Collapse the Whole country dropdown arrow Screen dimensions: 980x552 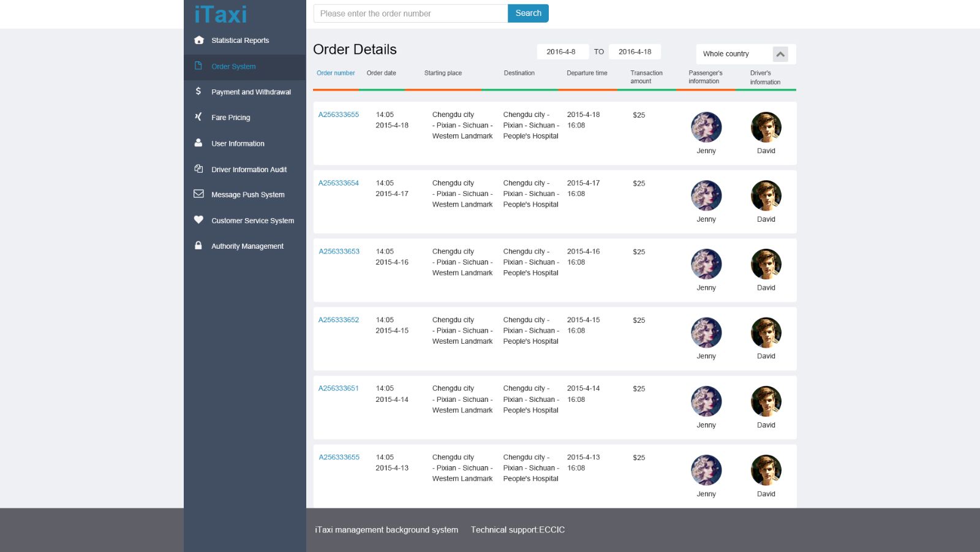pyautogui.click(x=780, y=54)
